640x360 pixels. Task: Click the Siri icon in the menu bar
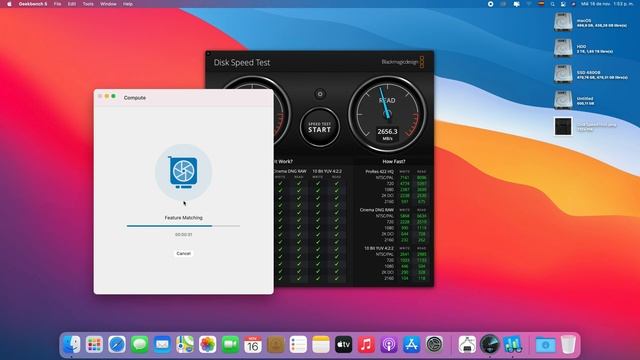click(x=573, y=4)
